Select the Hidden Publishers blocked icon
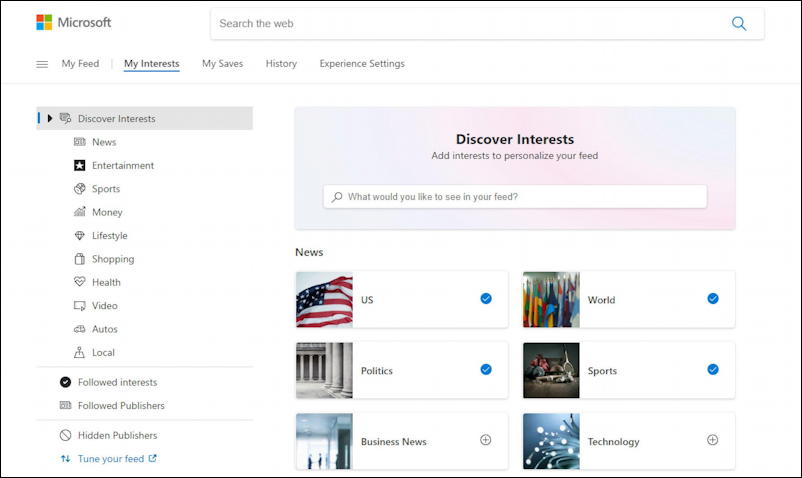 coord(65,435)
